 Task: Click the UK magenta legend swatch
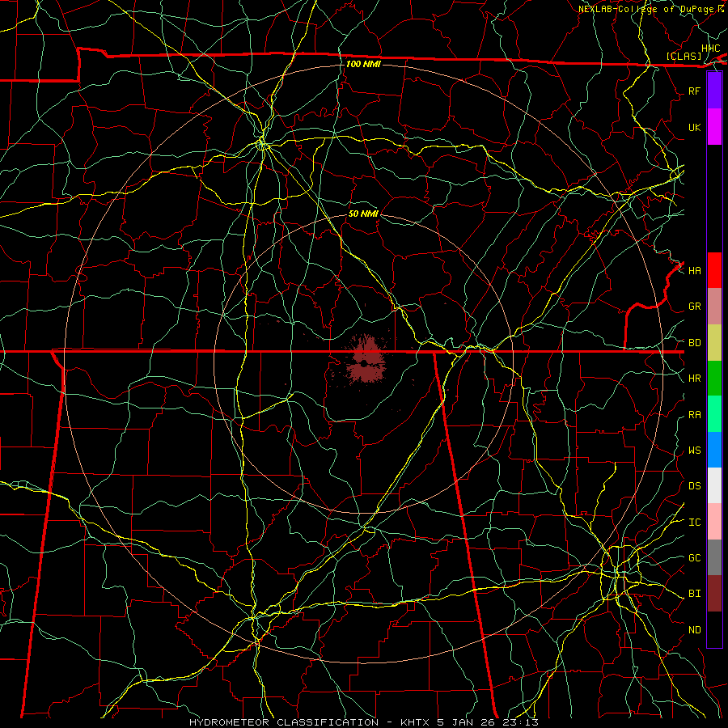tap(714, 127)
